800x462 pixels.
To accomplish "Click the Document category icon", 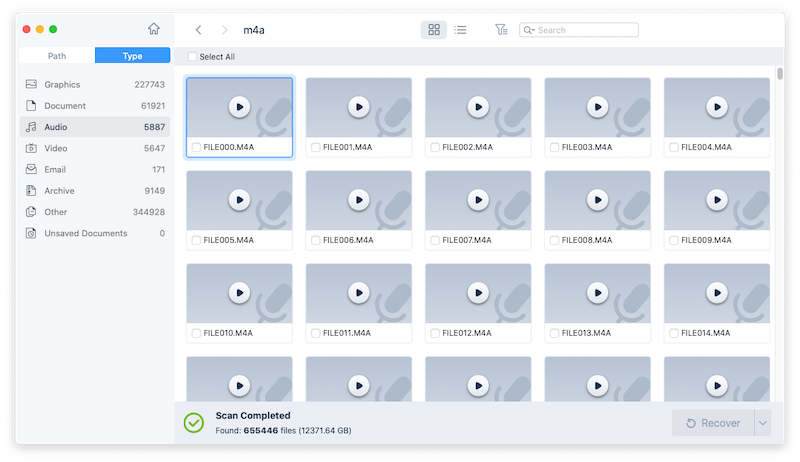I will click(x=31, y=106).
